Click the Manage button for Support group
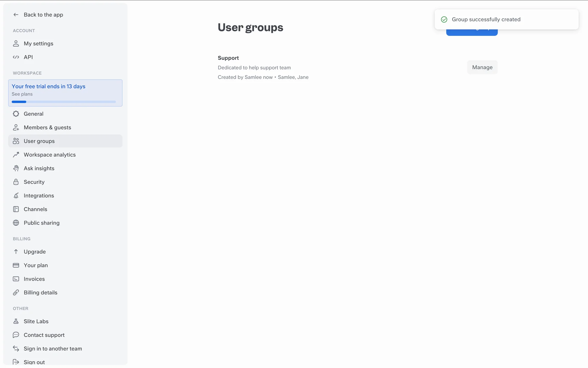Screen dimensions: 588x368 point(482,67)
